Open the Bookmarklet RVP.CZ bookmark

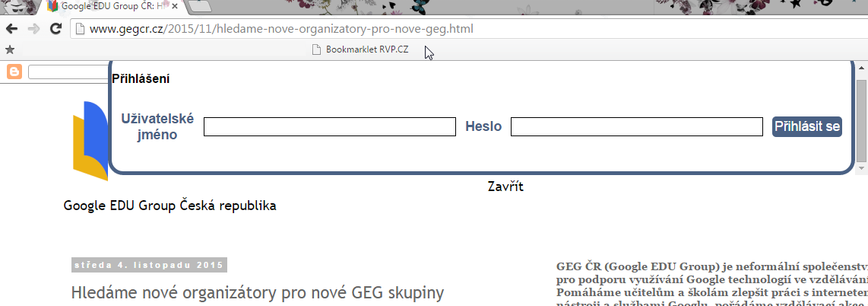click(x=360, y=50)
